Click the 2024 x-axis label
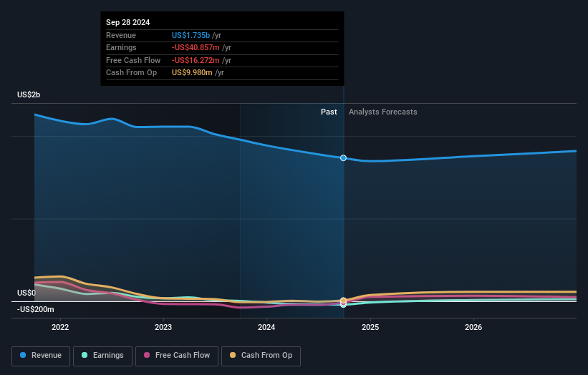The width and height of the screenshot is (588, 375). 266,327
